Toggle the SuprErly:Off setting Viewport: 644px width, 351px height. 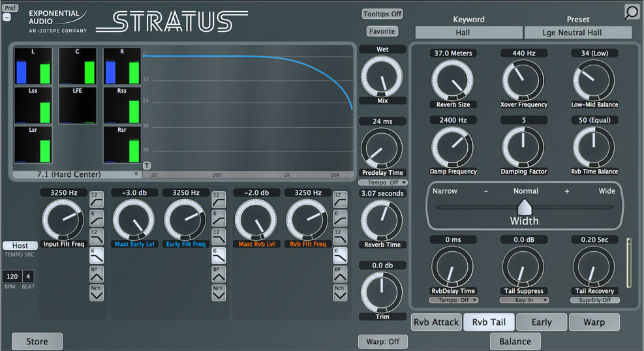(593, 300)
